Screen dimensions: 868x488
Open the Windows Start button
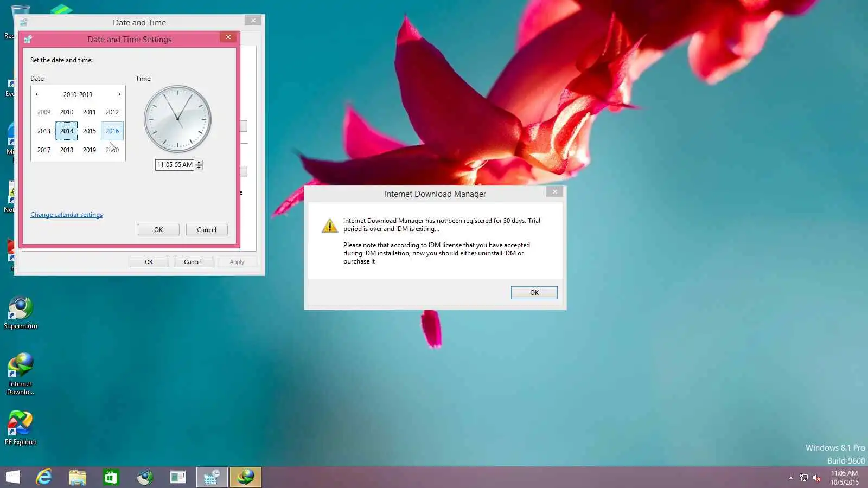coord(12,477)
